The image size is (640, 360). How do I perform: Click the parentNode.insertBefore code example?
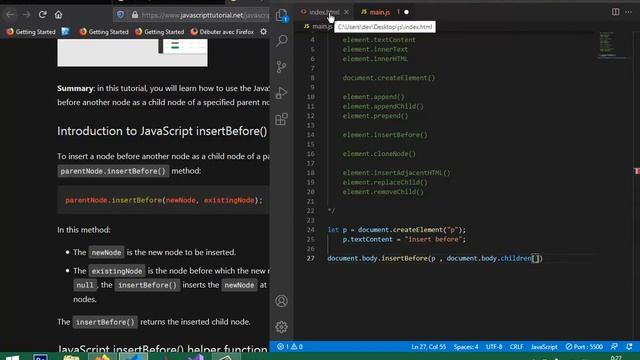[x=164, y=200]
